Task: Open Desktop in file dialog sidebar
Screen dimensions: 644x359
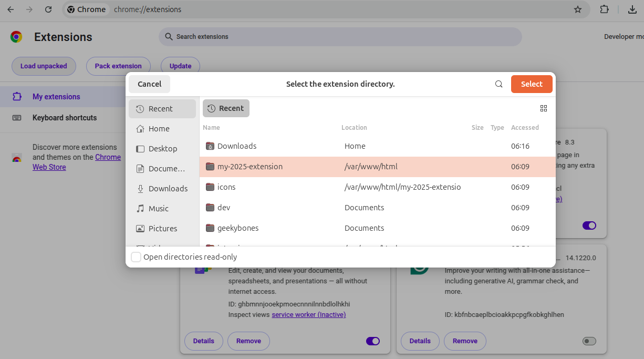Action: click(162, 149)
